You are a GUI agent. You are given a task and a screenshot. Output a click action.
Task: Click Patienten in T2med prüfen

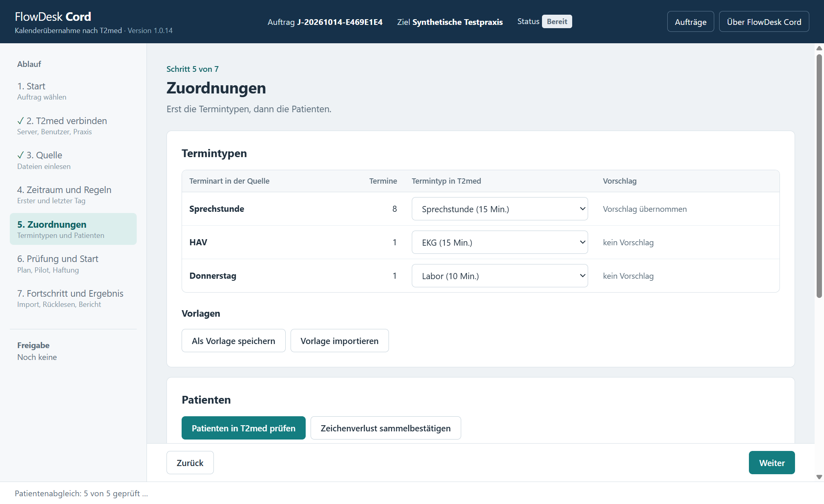point(244,428)
